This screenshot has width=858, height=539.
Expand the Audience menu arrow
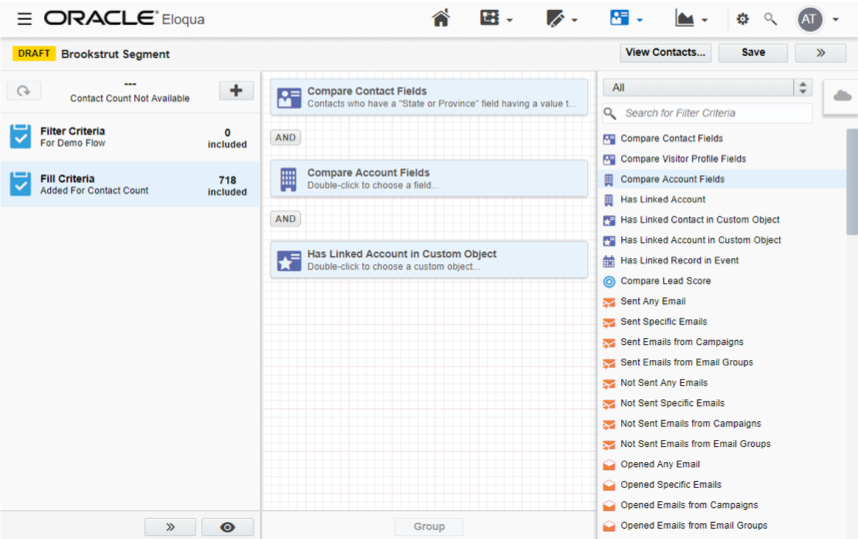pyautogui.click(x=639, y=20)
